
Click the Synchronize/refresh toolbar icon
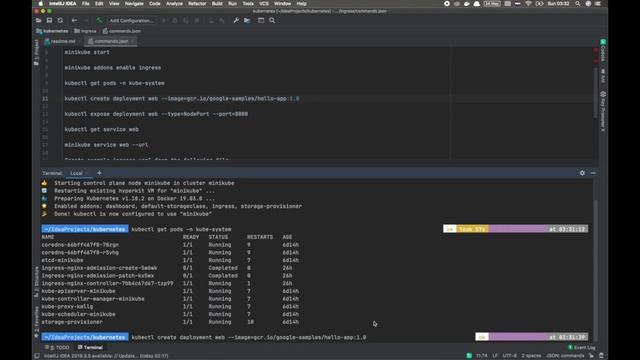click(60, 20)
